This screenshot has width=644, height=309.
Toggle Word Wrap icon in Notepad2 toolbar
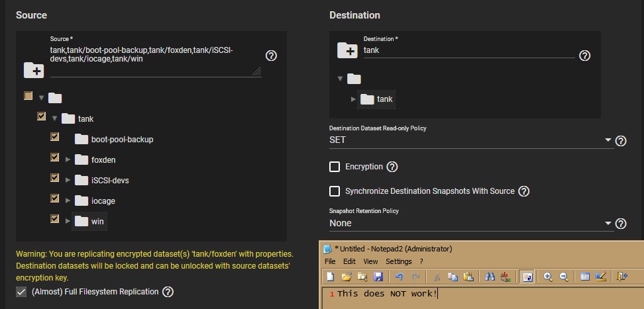525,277
